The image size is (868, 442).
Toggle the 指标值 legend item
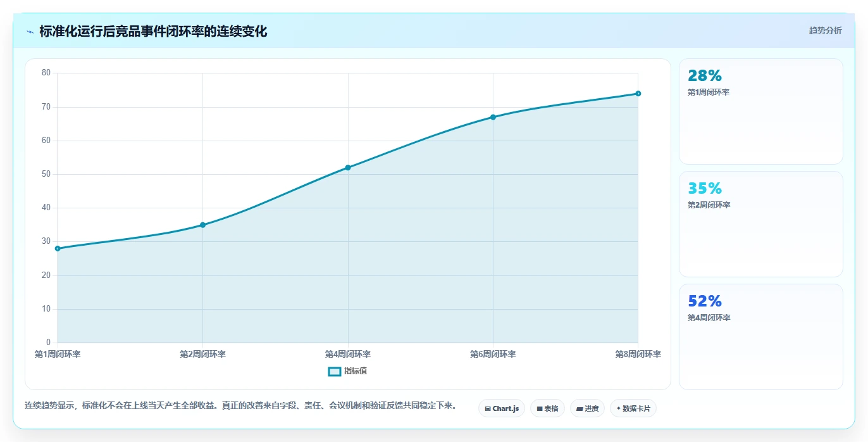coord(347,371)
